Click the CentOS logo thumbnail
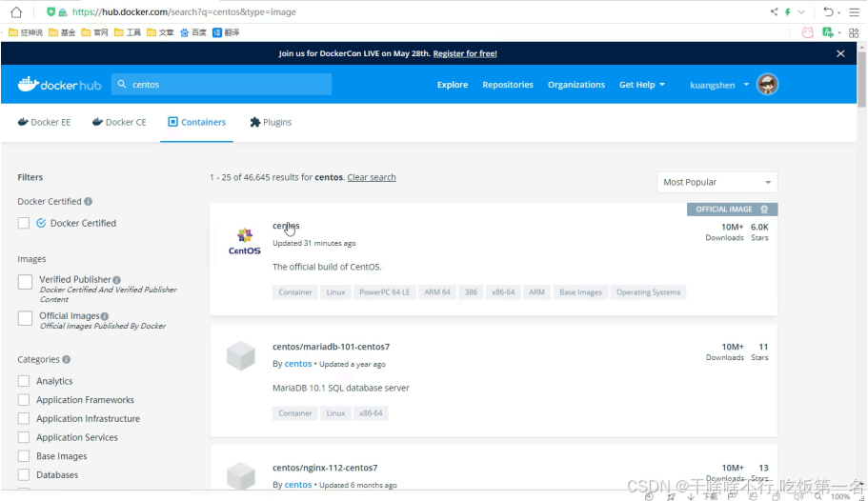 coord(245,241)
